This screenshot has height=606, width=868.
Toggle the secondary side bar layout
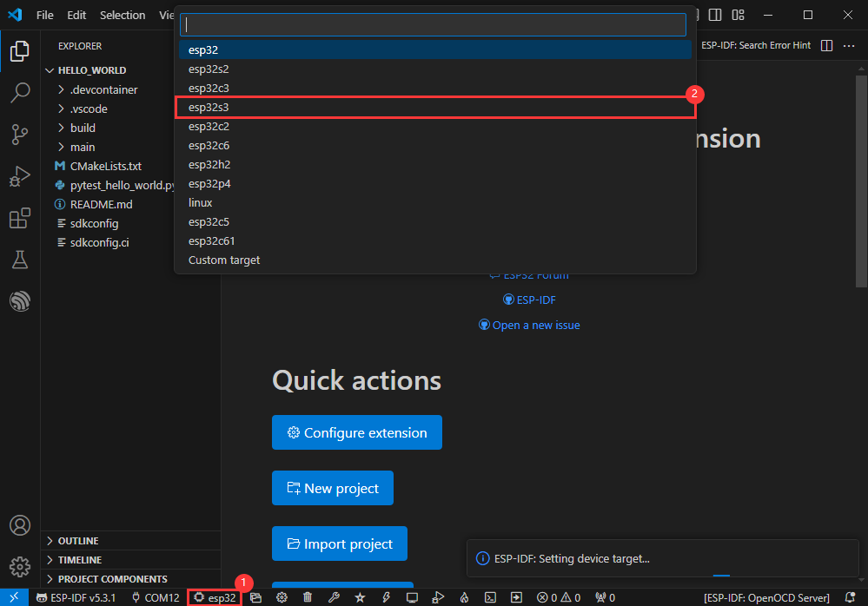pos(715,15)
